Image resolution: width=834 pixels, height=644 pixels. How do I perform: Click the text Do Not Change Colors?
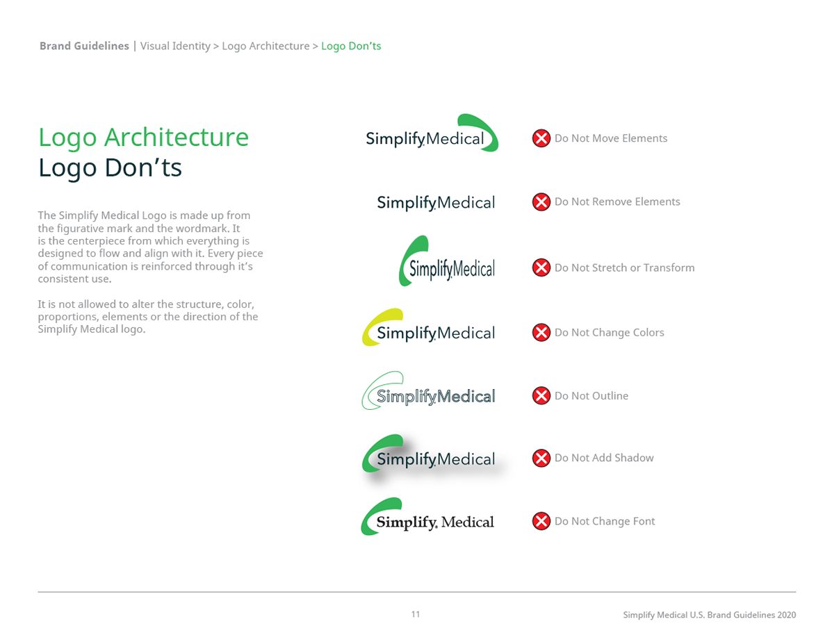click(x=610, y=332)
